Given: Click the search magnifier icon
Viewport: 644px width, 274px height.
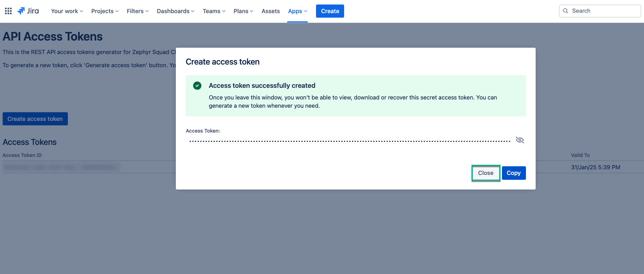Looking at the screenshot, I should 566,11.
